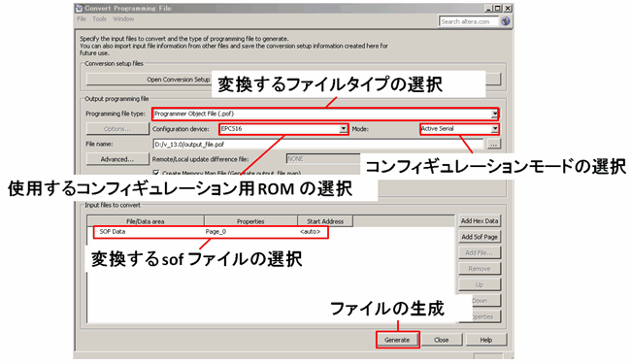Click the Page_0 properties cell
Viewport: 630px width, 364px height.
pyautogui.click(x=216, y=232)
